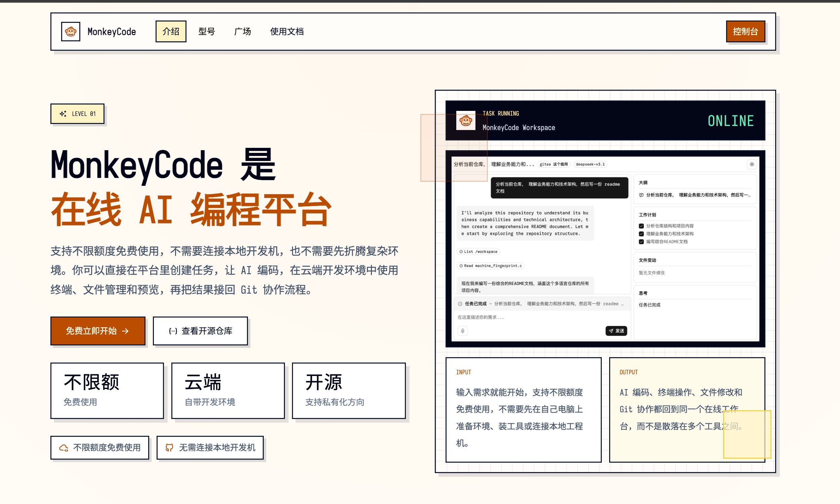Open the 介绍 tab in navigation
This screenshot has width=840, height=504.
[x=171, y=32]
